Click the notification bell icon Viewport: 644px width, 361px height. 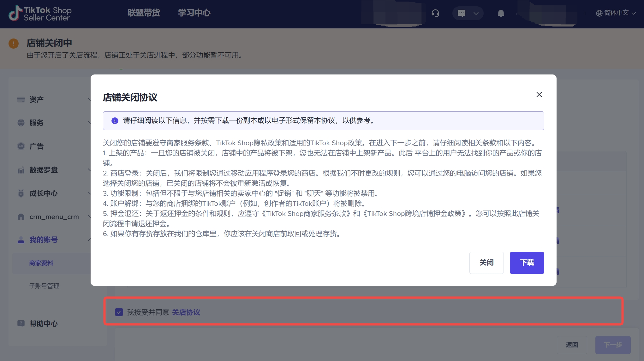coord(501,13)
